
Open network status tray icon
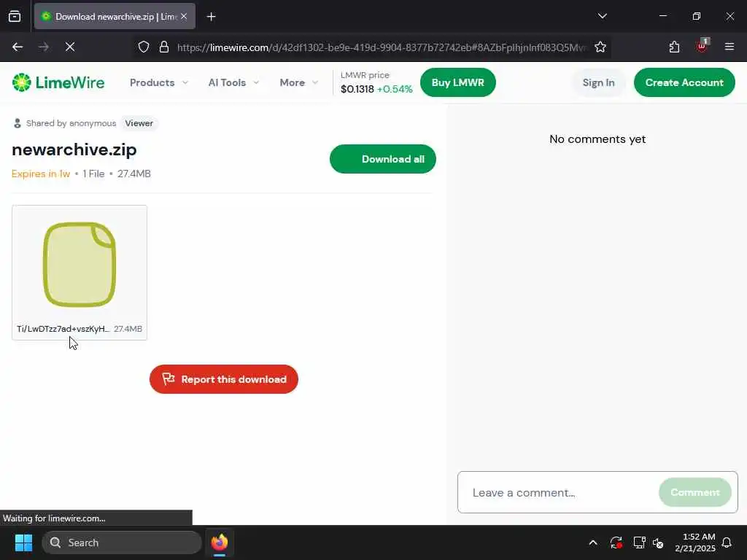tap(639, 542)
